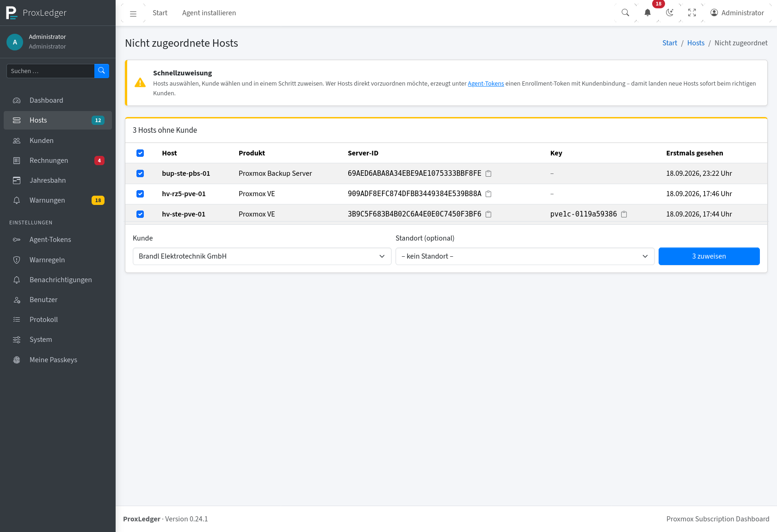This screenshot has height=532, width=777.
Task: Copy server ID of bup-ste-pbs-01
Action: pos(488,173)
